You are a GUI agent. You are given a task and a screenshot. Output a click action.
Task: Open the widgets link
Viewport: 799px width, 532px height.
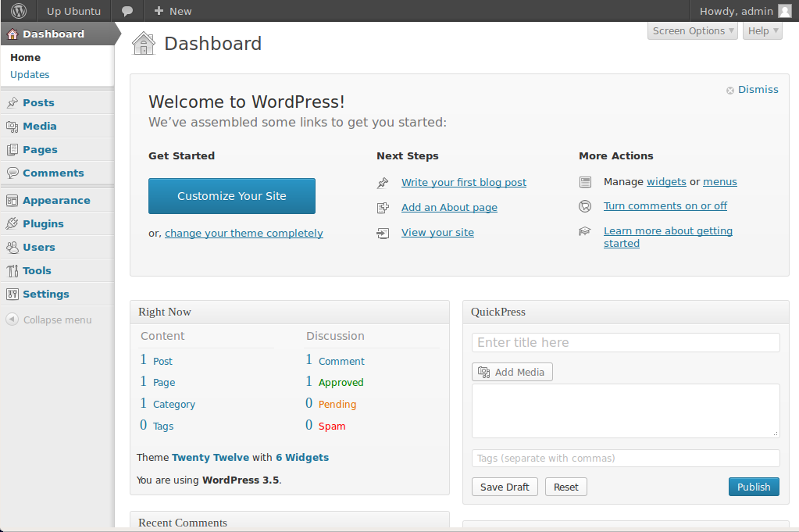666,182
